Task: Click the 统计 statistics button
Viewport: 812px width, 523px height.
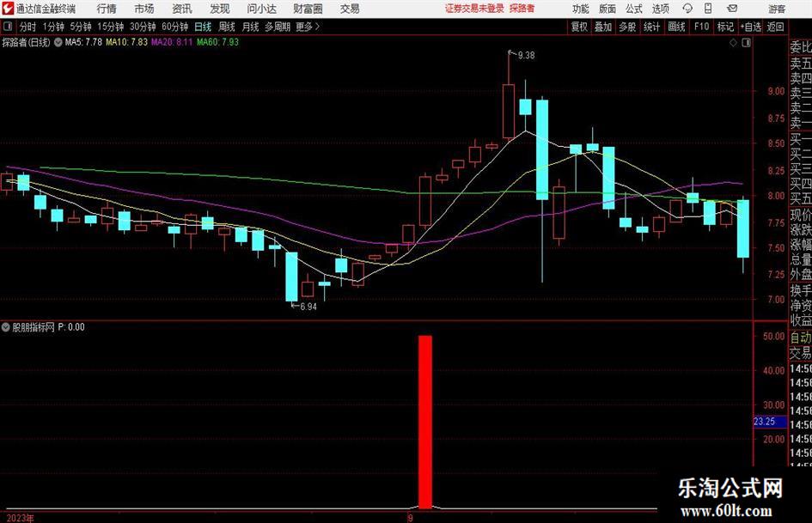Action: [x=651, y=27]
